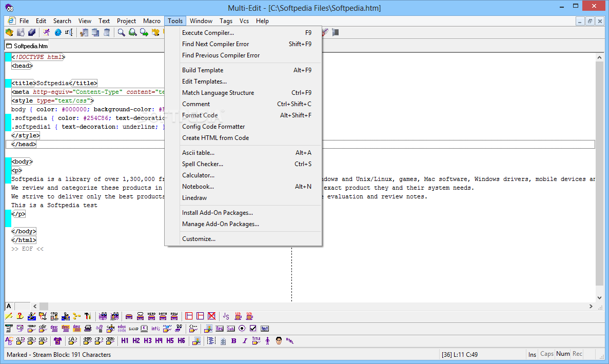
Task: Click the open file folder icon in top toolbar
Action: (x=9, y=33)
